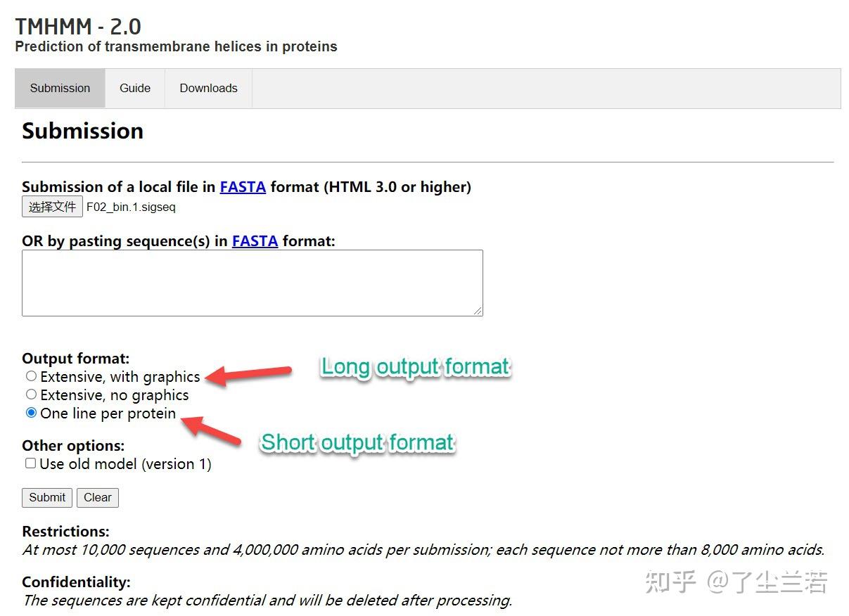Select Extensive, with graphics radio button
849x616 pixels.
coord(31,376)
